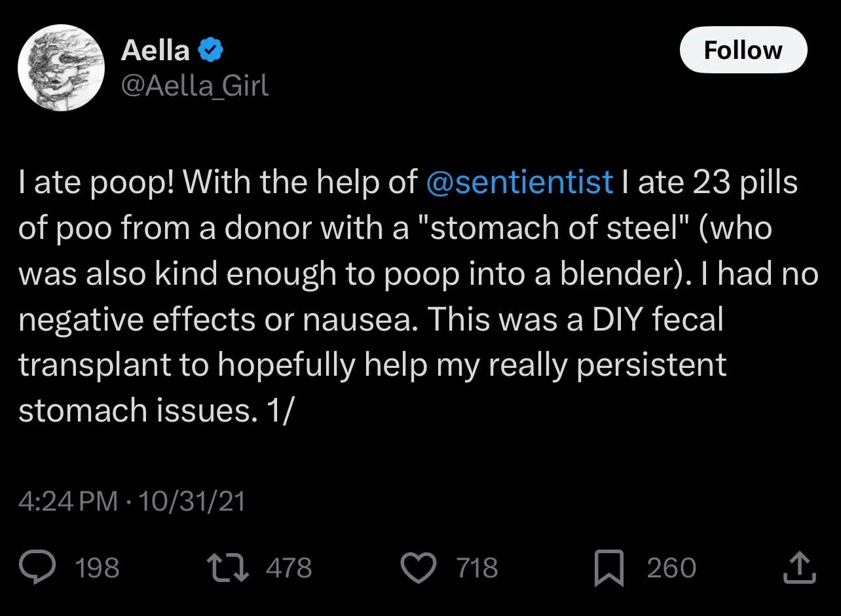View the 718 likes count
The image size is (841, 616).
coord(477,568)
